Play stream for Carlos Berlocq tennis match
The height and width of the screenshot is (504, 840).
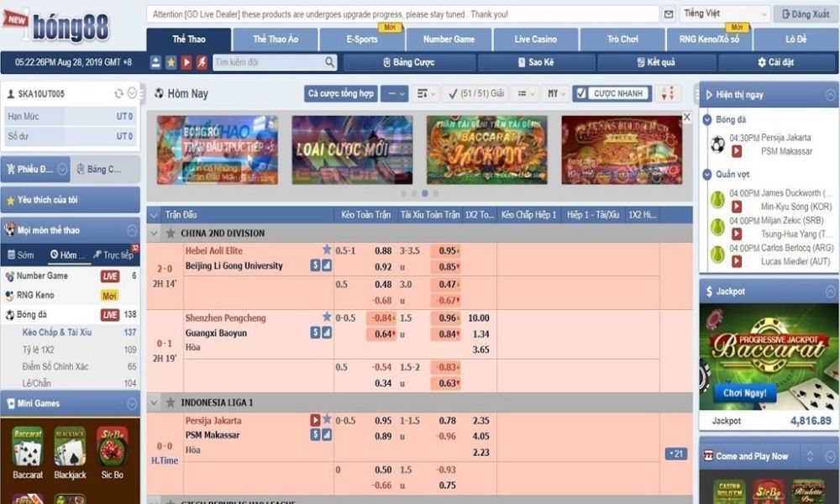click(737, 261)
